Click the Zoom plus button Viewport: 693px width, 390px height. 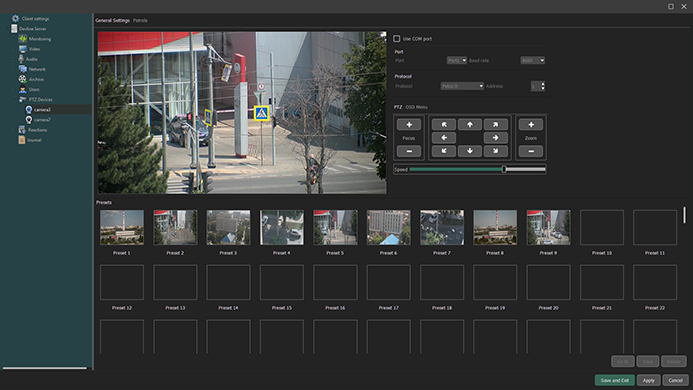pos(531,125)
